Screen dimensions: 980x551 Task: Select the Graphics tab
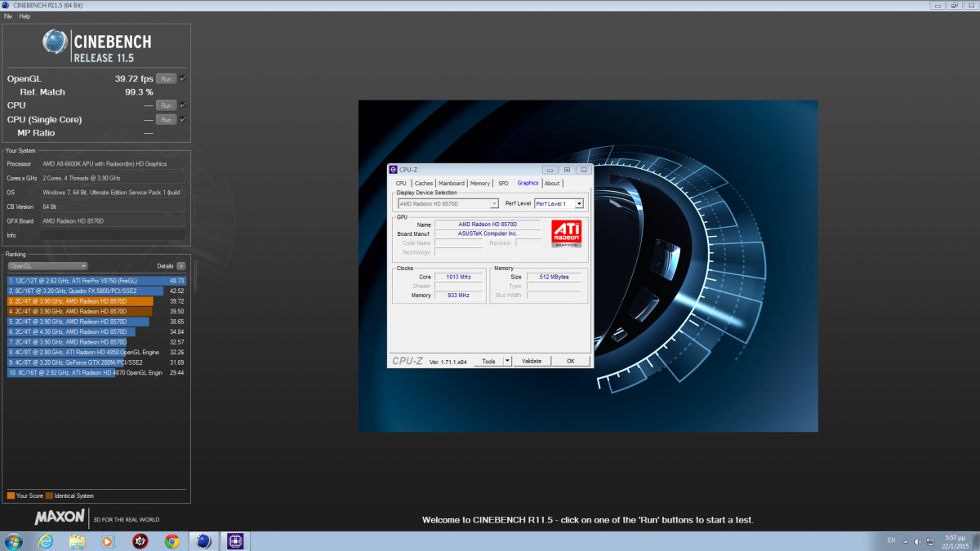[x=528, y=183]
